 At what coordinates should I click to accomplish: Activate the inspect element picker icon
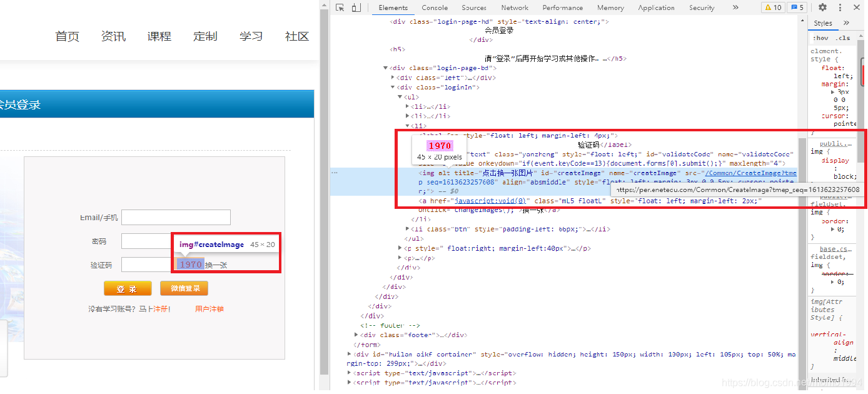click(340, 8)
